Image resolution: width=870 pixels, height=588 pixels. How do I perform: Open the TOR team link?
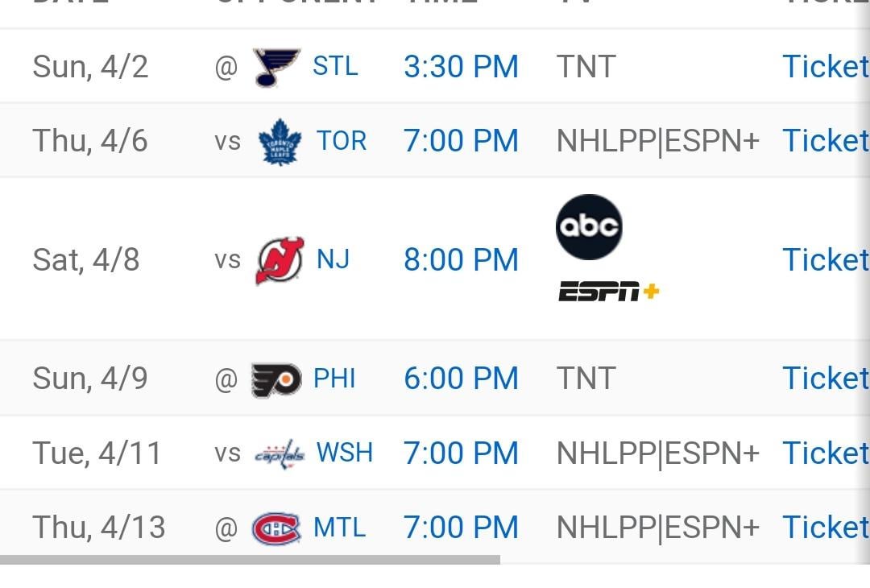click(x=342, y=141)
